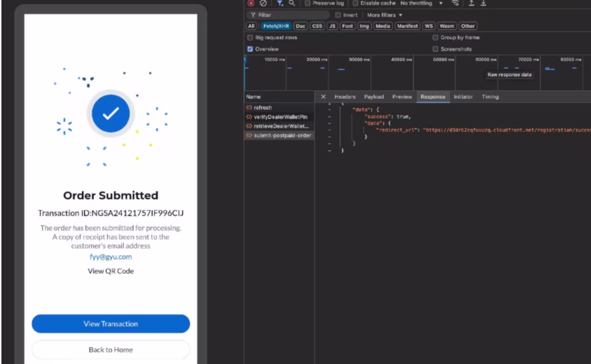Image resolution: width=591 pixels, height=364 pixels.
Task: Click the blue checkmark success icon
Action: coord(111,113)
